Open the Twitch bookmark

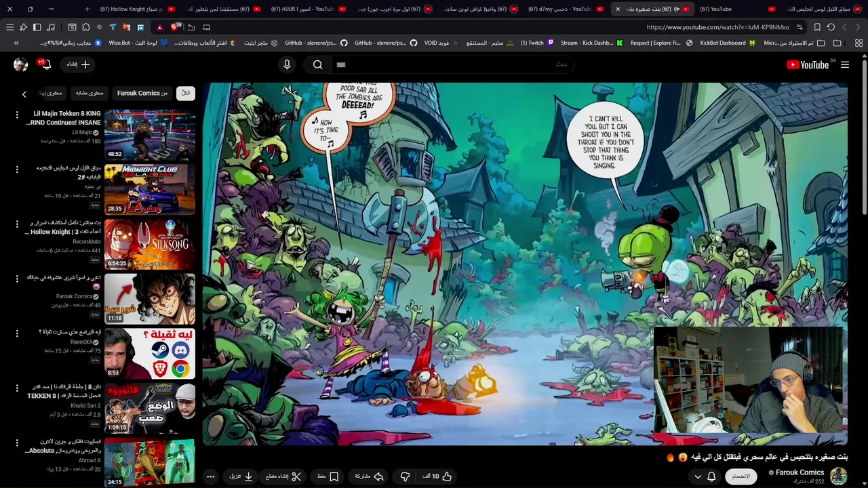coord(537,43)
